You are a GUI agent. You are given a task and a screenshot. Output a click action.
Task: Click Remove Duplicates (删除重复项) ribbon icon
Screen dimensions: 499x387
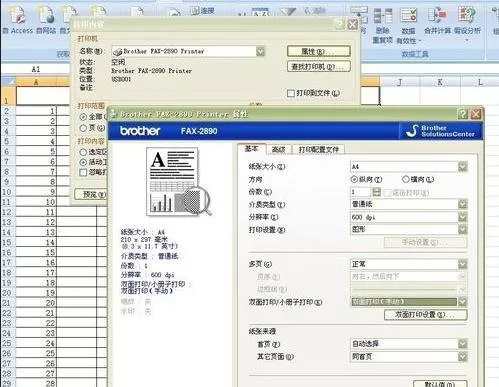[x=382, y=26]
